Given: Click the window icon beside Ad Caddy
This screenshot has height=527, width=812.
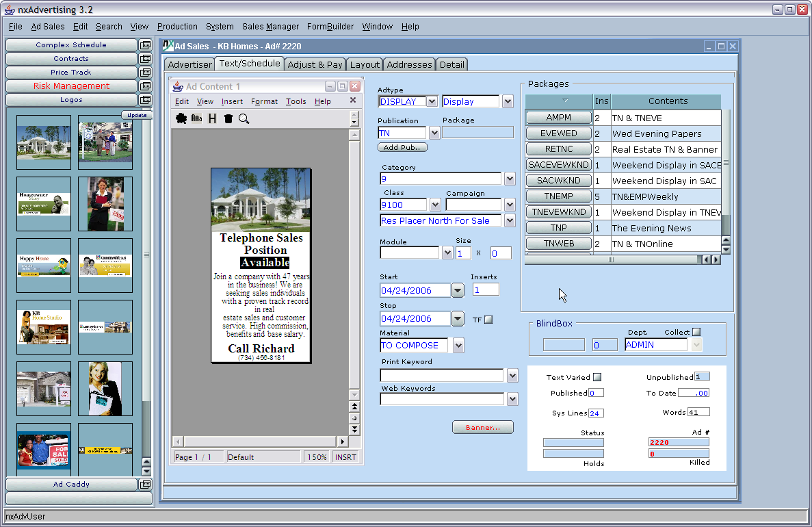Looking at the screenshot, I should [x=145, y=485].
